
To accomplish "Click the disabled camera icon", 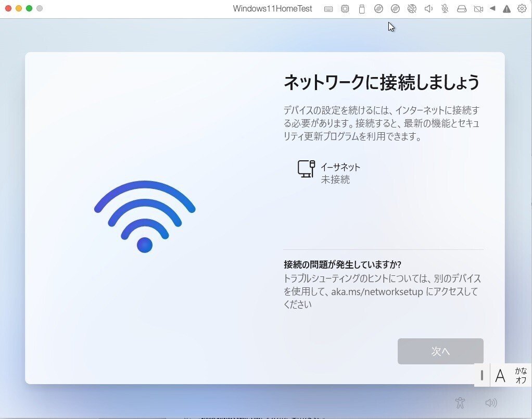I will 478,9.
